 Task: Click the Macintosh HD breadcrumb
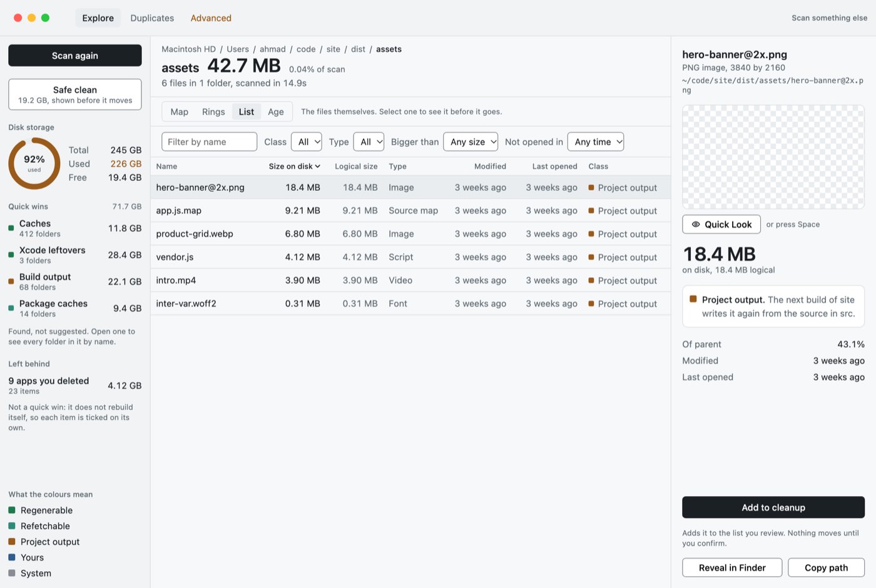[x=188, y=49]
